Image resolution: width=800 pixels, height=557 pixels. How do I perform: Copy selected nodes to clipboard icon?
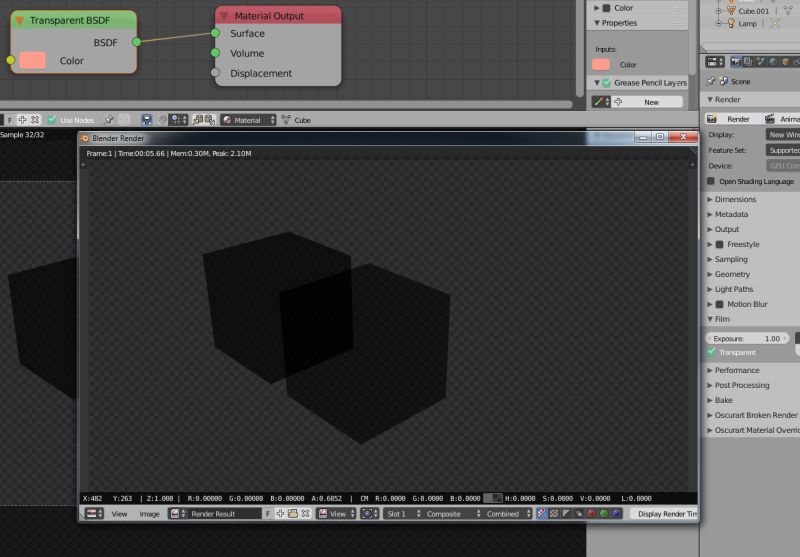click(198, 120)
